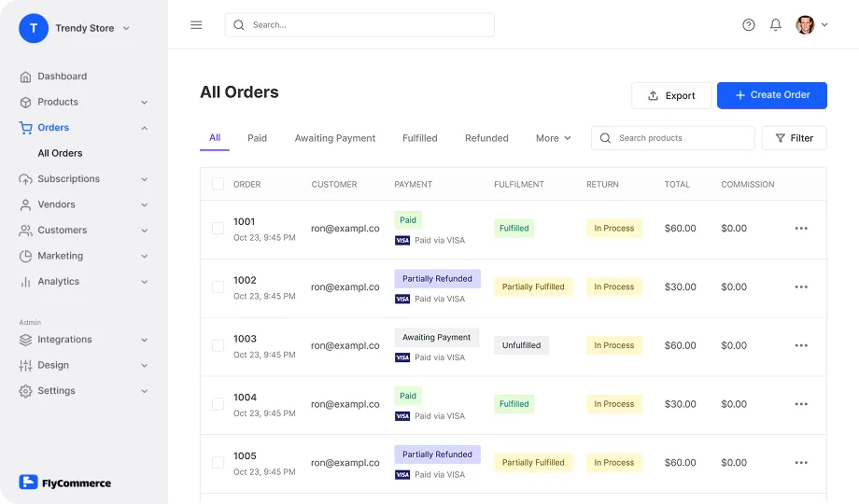Open the help question mark icon
Viewport: 859px width, 504px height.
pyautogui.click(x=748, y=24)
